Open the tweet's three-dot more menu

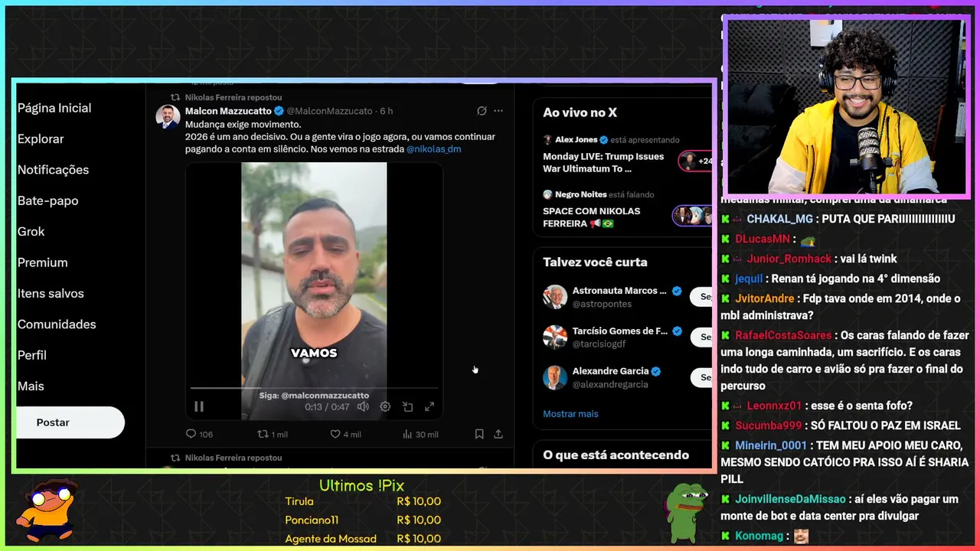[498, 111]
